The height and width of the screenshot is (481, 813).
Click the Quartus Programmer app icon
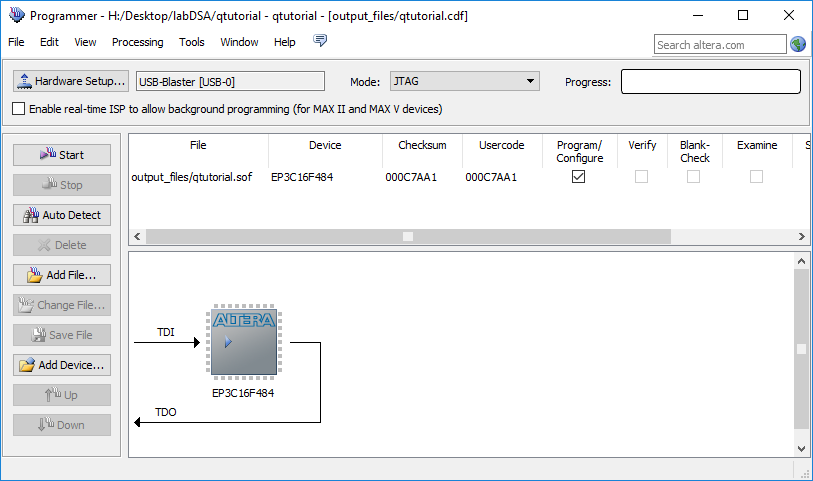pos(17,15)
